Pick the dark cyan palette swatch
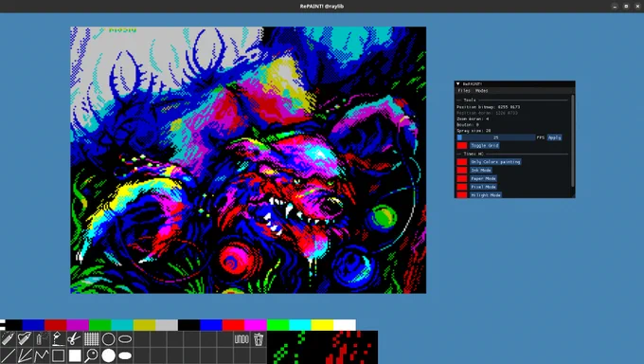Viewport: 644px width, 364px height. pyautogui.click(x=122, y=325)
